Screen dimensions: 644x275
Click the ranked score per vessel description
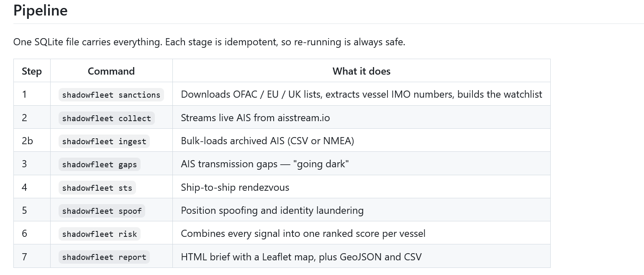coord(303,233)
